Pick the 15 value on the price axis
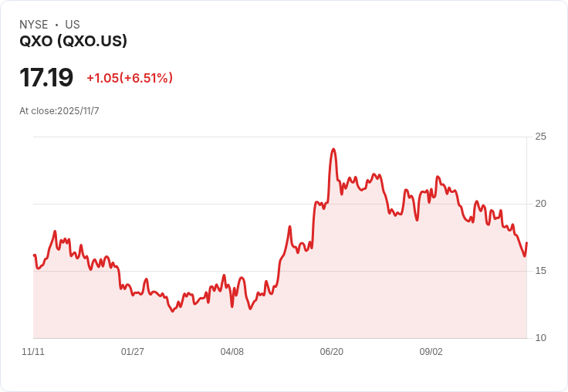The image size is (568, 392). click(540, 271)
